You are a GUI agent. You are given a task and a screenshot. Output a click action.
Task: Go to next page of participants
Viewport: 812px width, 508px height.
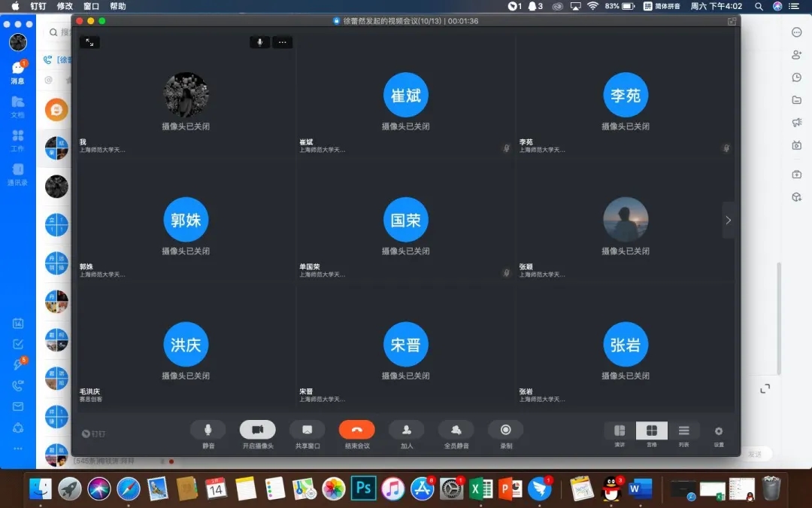pyautogui.click(x=728, y=221)
